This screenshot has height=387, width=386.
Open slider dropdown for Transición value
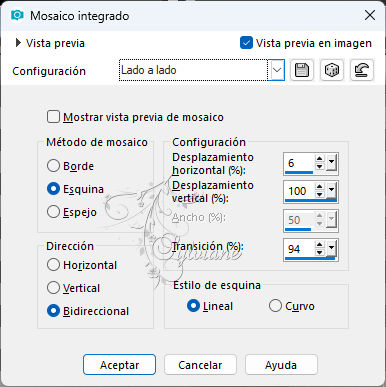331,248
